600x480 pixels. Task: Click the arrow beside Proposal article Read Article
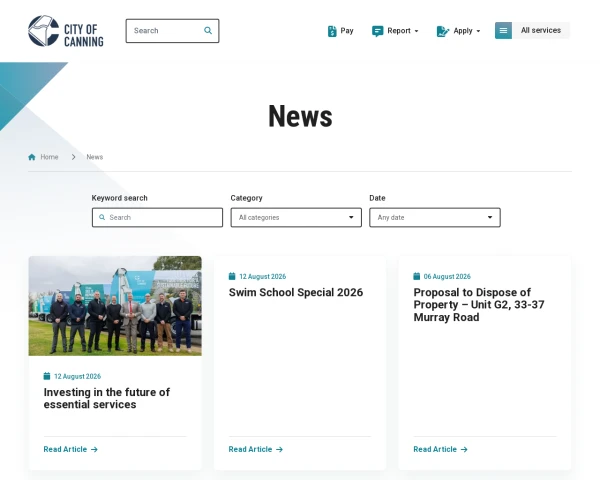[x=464, y=449]
